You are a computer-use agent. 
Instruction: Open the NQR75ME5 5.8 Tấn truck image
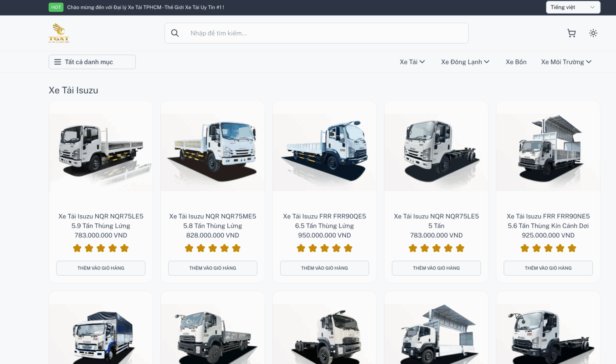click(x=213, y=152)
